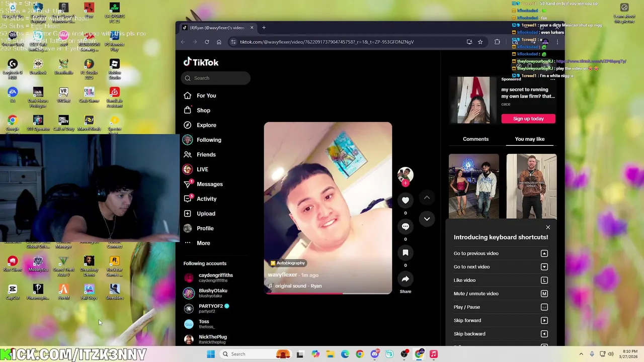Screen dimensions: 644x362
Task: Bookmark this page with the star icon
Action: click(480, 42)
